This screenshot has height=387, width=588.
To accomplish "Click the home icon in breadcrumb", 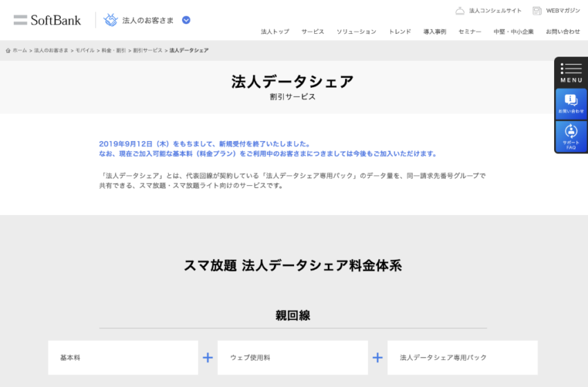I will tap(8, 50).
